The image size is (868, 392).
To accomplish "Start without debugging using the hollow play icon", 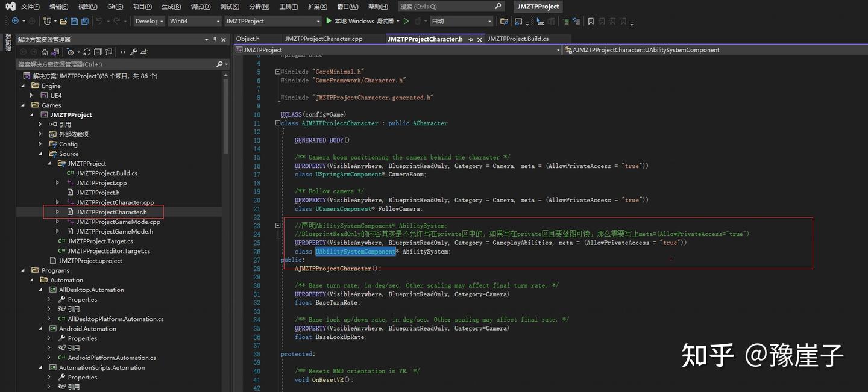I will (x=406, y=21).
